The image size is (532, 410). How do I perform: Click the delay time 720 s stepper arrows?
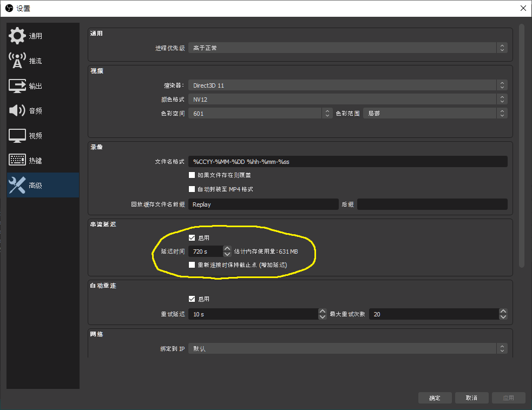point(227,252)
